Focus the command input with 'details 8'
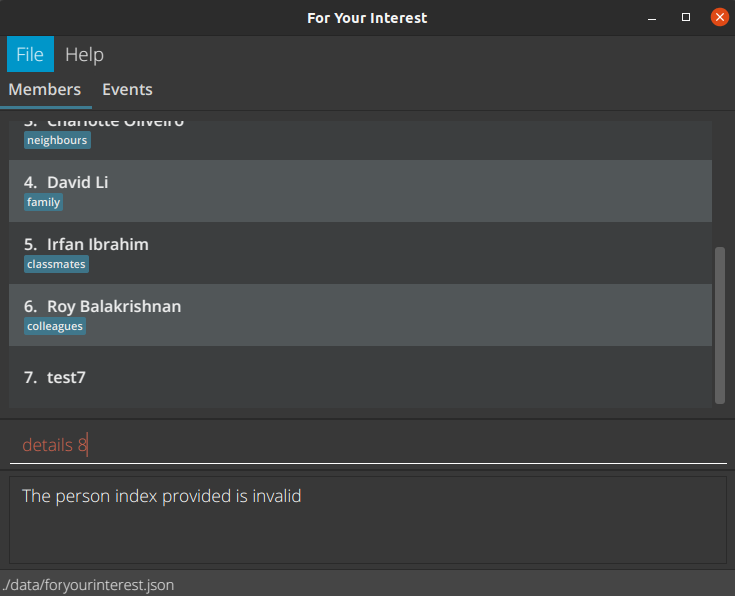Image resolution: width=735 pixels, height=596 pixels. (368, 445)
